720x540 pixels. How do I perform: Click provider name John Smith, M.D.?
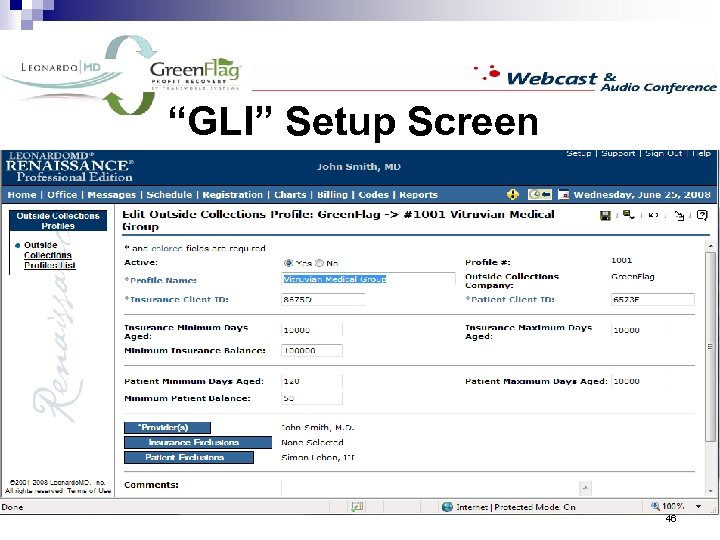(318, 428)
